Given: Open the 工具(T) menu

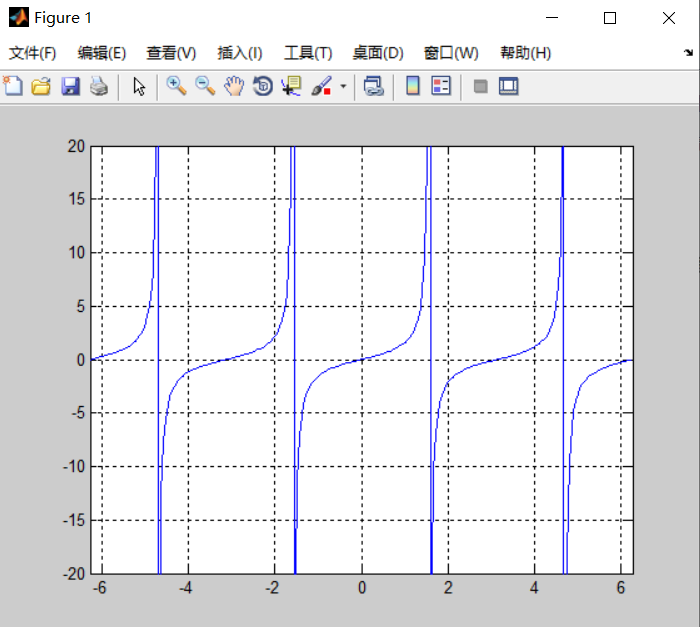Looking at the screenshot, I should tap(308, 53).
